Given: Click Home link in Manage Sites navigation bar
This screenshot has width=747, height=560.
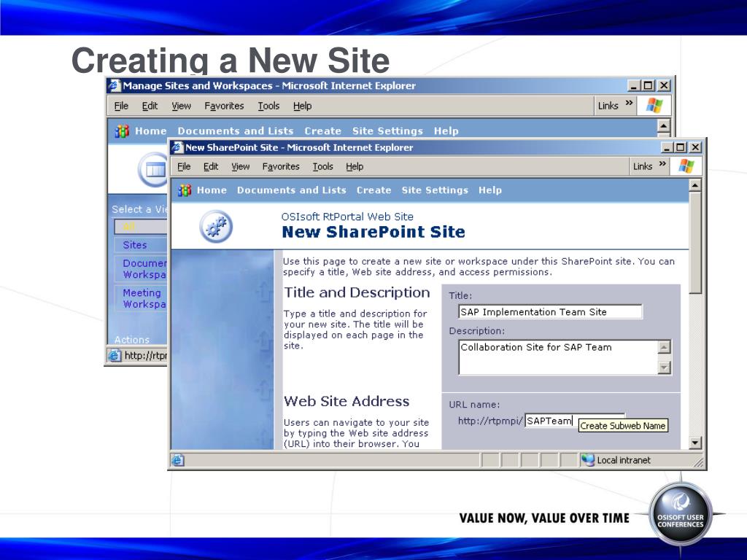Looking at the screenshot, I should tap(150, 131).
